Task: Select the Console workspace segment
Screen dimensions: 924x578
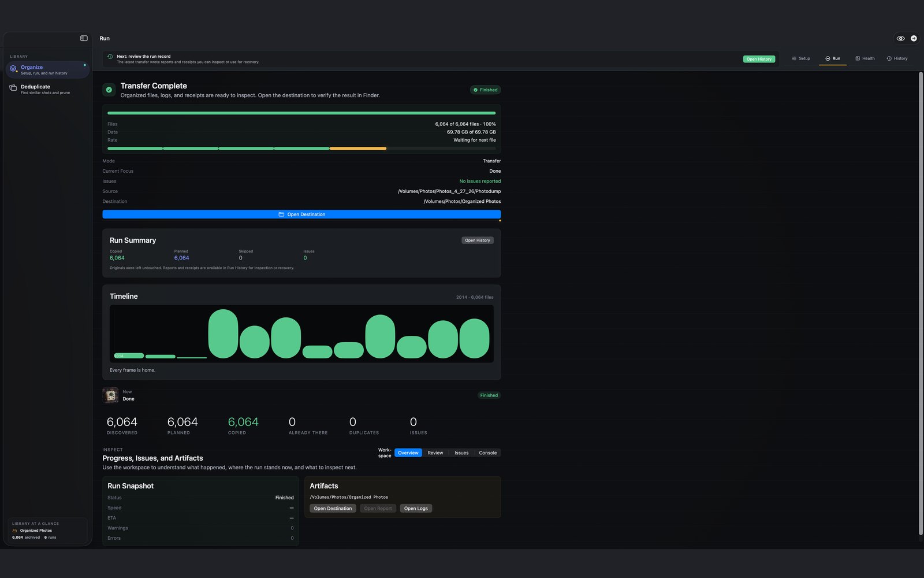Action: 488,453
